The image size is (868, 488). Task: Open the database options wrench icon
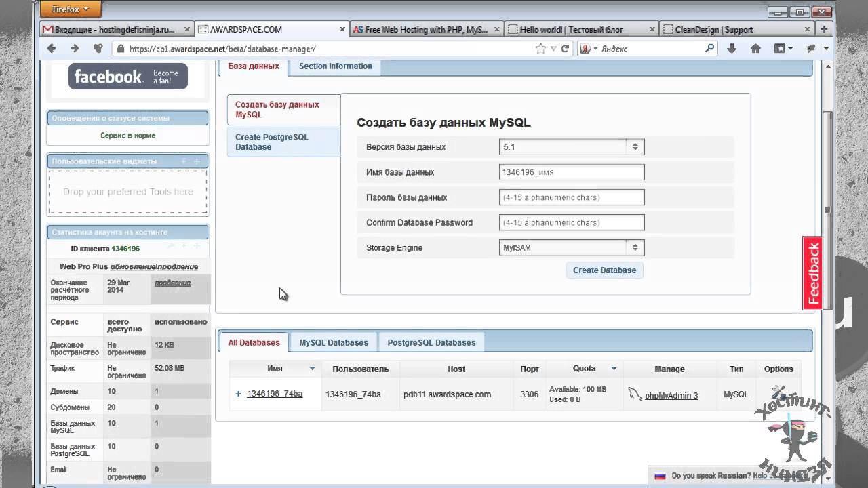[x=778, y=393]
